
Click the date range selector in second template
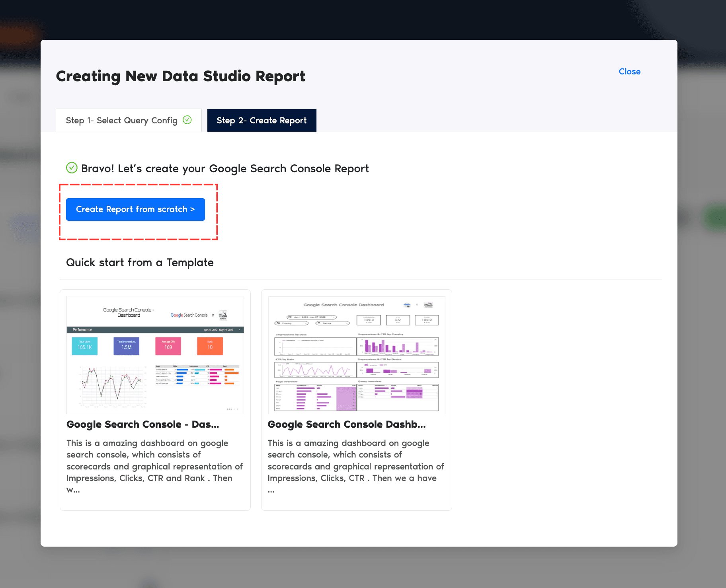(x=312, y=317)
